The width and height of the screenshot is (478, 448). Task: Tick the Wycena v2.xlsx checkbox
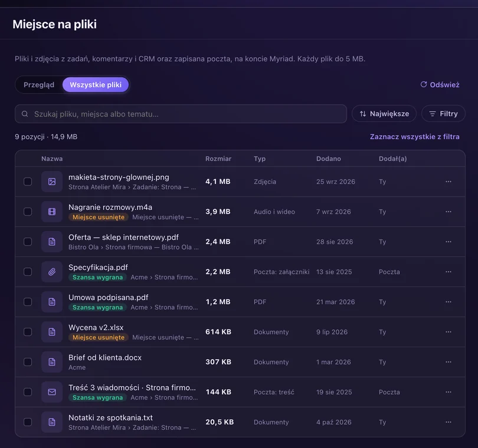click(x=28, y=332)
